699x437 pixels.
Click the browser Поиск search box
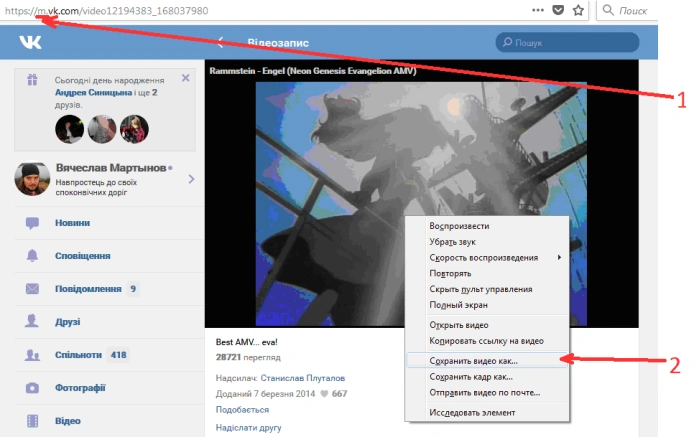tap(626, 10)
